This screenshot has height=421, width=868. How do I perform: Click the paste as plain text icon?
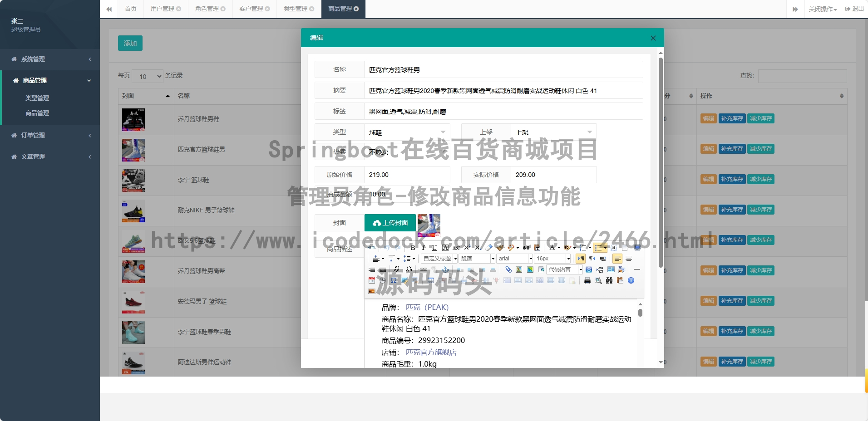click(x=537, y=248)
